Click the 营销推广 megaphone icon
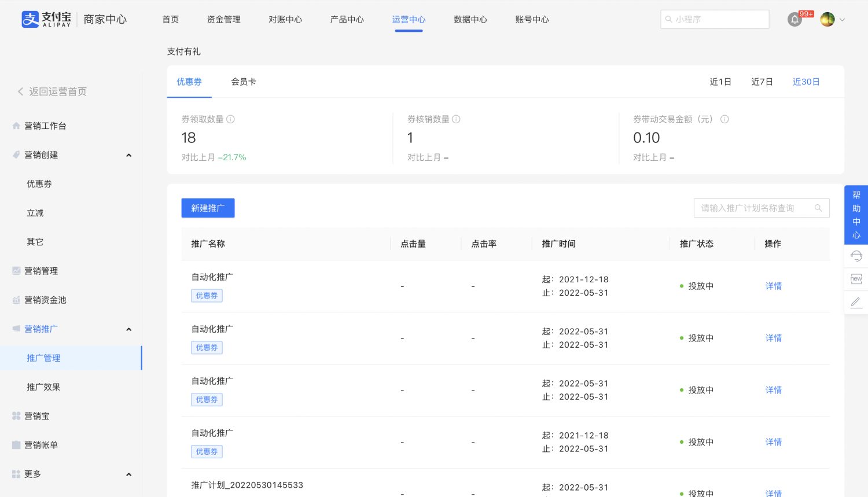Screen dimensions: 868x497 click(x=16, y=329)
